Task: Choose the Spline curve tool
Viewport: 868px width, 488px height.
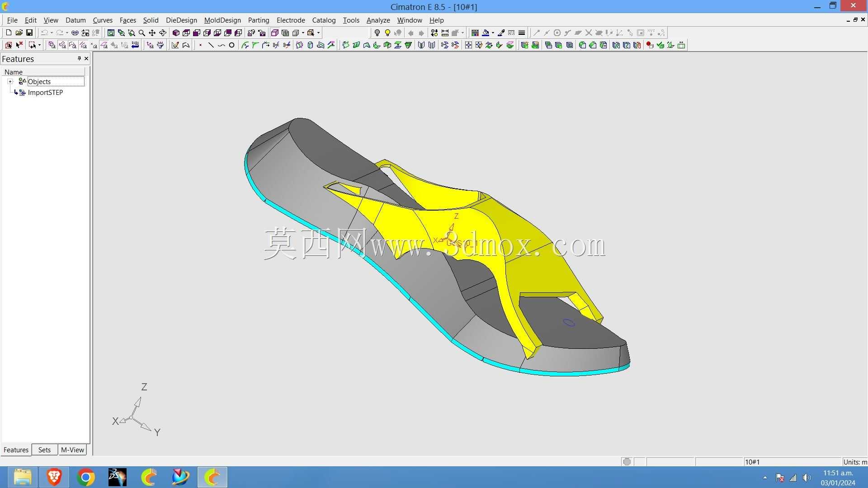Action: click(x=221, y=45)
